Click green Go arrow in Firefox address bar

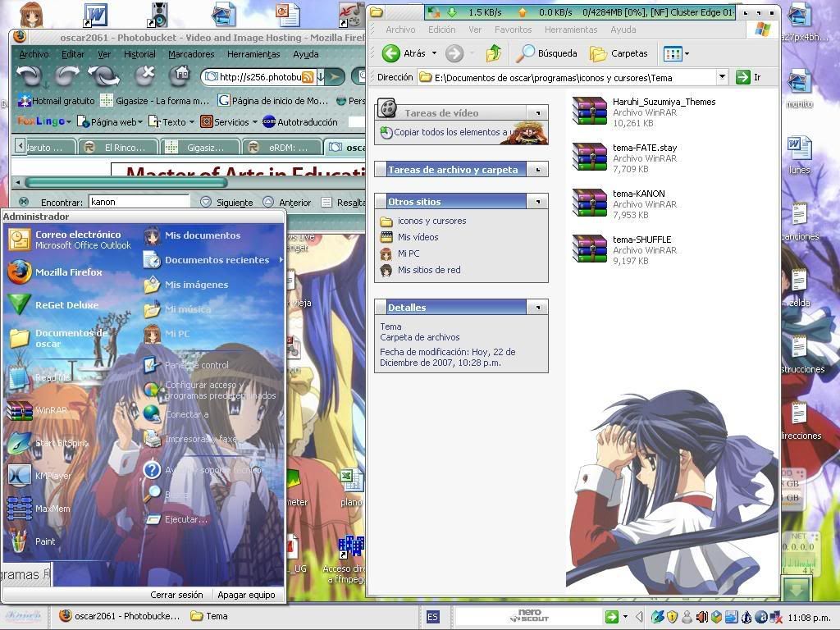tap(335, 77)
